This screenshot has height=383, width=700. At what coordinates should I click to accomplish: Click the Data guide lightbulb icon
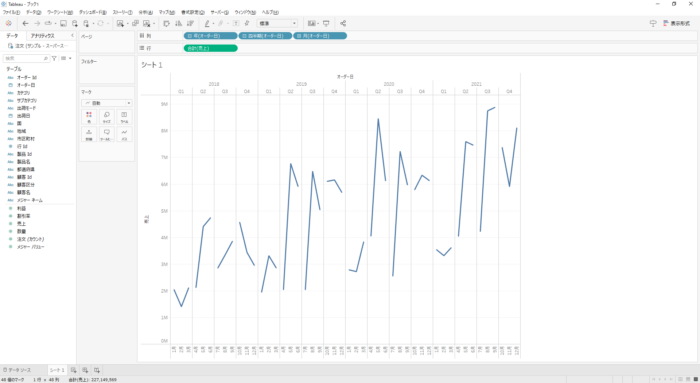click(653, 23)
